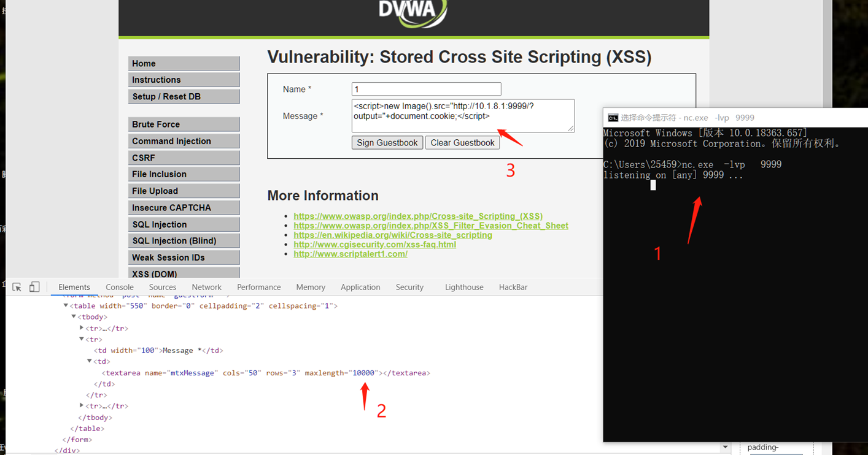Open SQL Injection (Blind) page
The width and height of the screenshot is (868, 455).
click(x=184, y=241)
